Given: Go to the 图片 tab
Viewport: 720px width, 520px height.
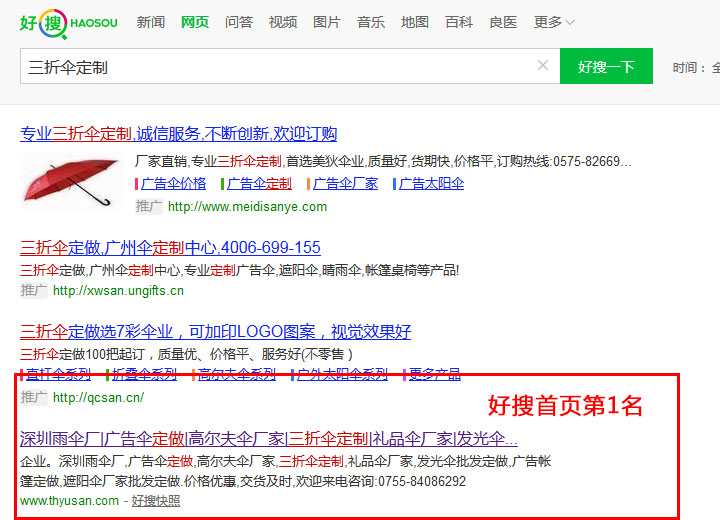Looking at the screenshot, I should coord(327,22).
